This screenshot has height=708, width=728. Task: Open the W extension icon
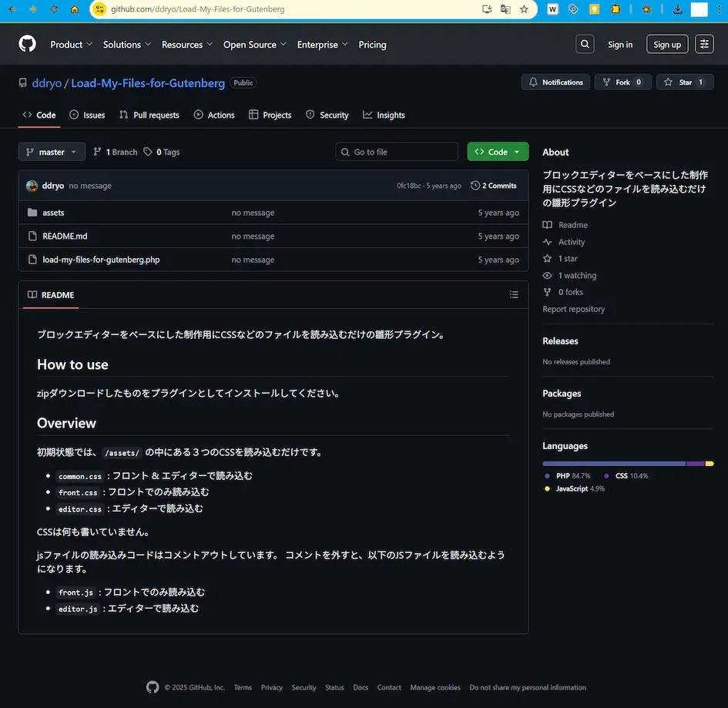(x=552, y=9)
